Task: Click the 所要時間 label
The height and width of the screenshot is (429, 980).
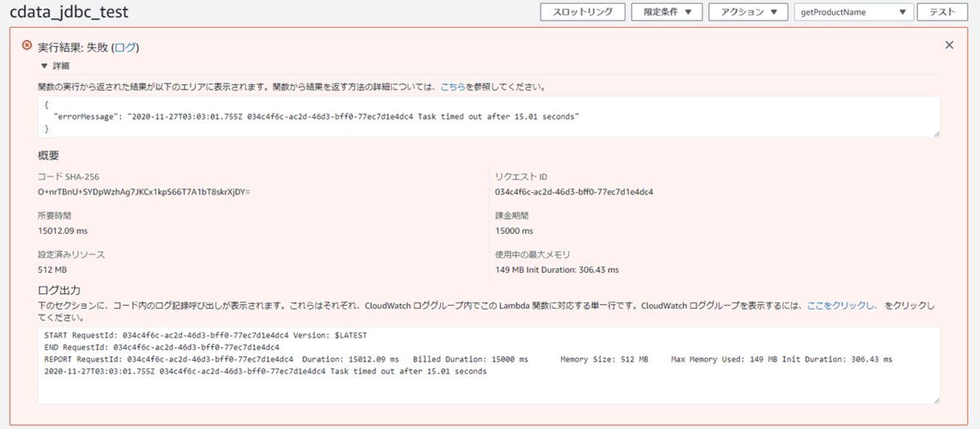Action: [55, 216]
